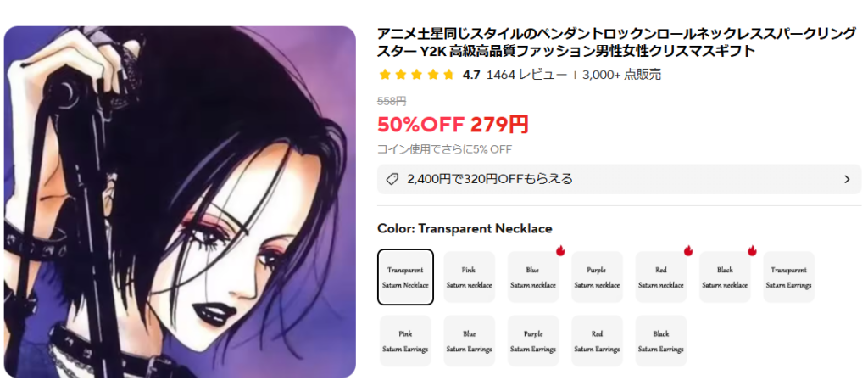
Task: Click the coupon tag icon
Action: (x=392, y=180)
